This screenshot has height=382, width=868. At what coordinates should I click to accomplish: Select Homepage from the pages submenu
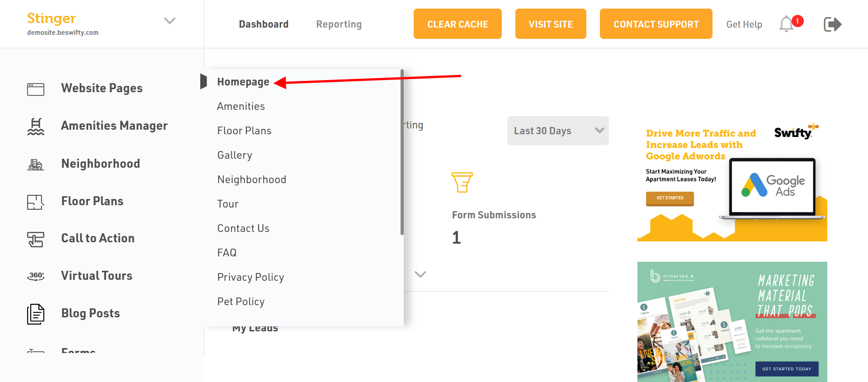click(x=243, y=82)
